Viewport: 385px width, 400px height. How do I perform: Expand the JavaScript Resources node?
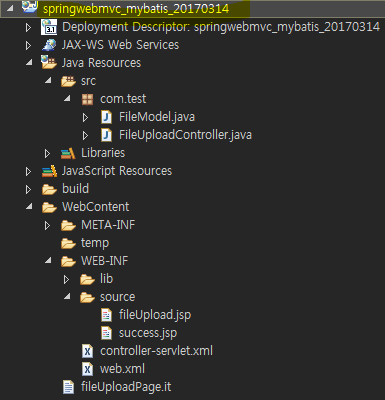tap(28, 171)
